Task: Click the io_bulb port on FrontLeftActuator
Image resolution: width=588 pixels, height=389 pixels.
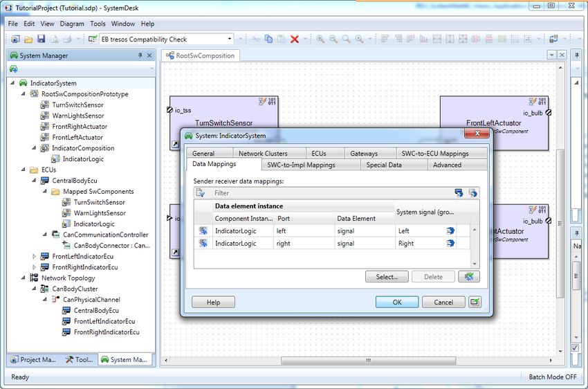Action: point(549,113)
